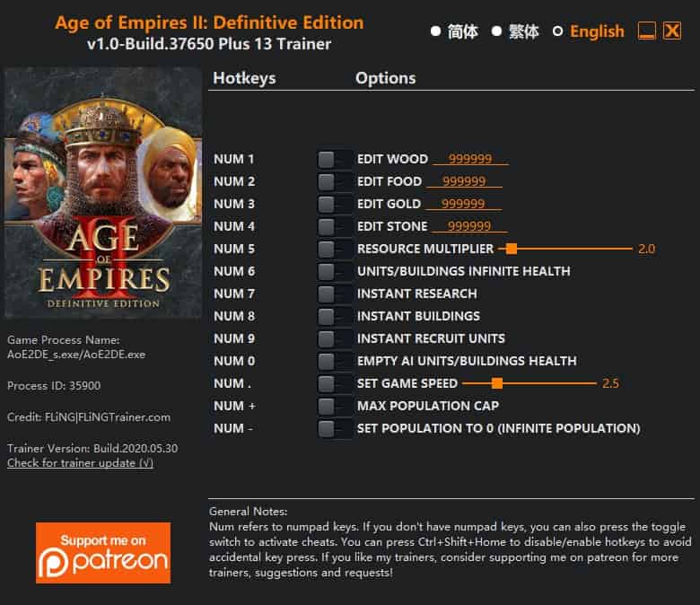
Task: Toggle Empty AI Units/Buildings Health
Action: [x=335, y=361]
